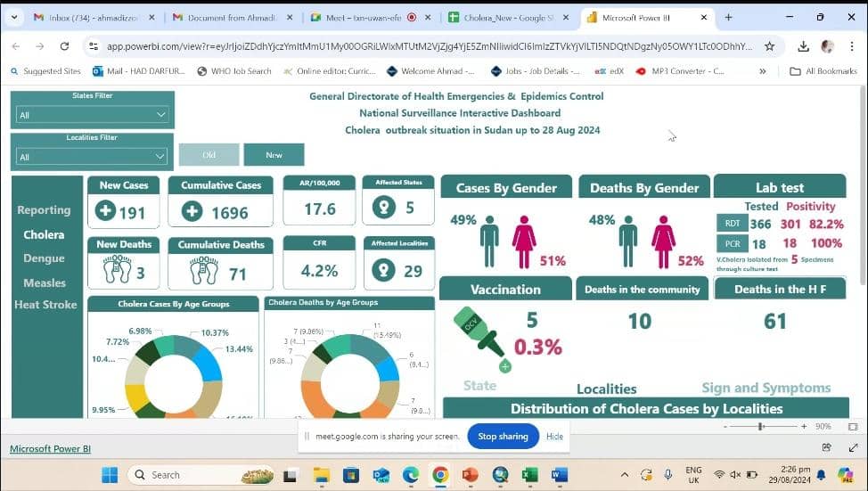The height and width of the screenshot is (491, 868).
Task: Expand the States Filter dropdown
Action: tap(92, 115)
